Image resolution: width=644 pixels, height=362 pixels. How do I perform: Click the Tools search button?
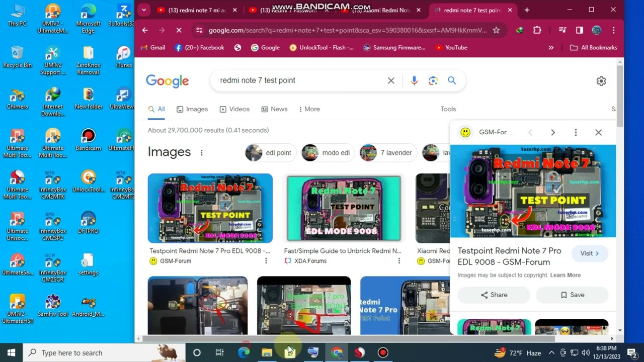pos(448,109)
